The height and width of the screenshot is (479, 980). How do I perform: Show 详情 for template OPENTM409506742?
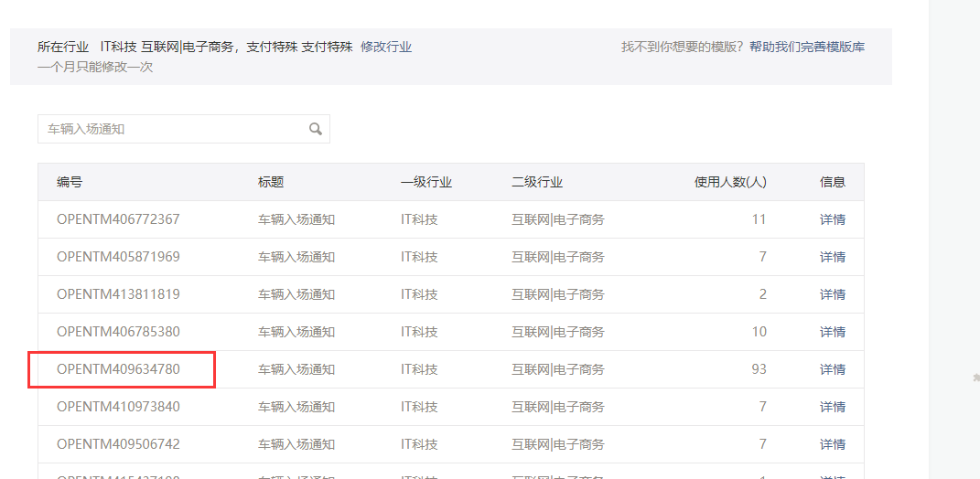pyautogui.click(x=832, y=444)
